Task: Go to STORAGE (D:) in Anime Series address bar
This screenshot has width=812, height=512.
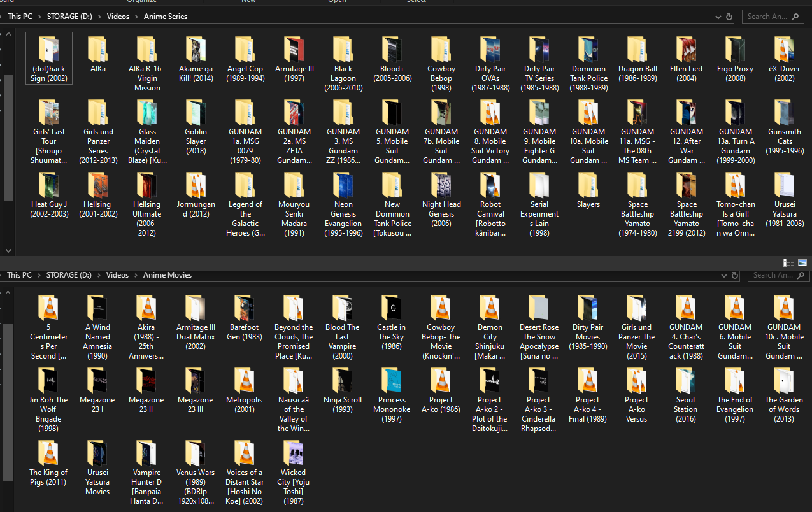Action: [69, 17]
